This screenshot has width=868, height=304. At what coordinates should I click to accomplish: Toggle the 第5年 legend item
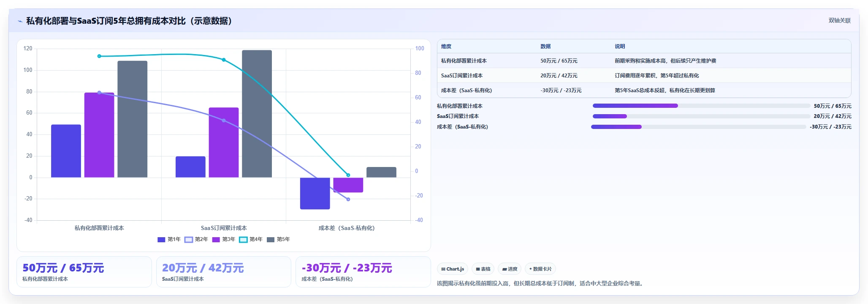(x=278, y=239)
